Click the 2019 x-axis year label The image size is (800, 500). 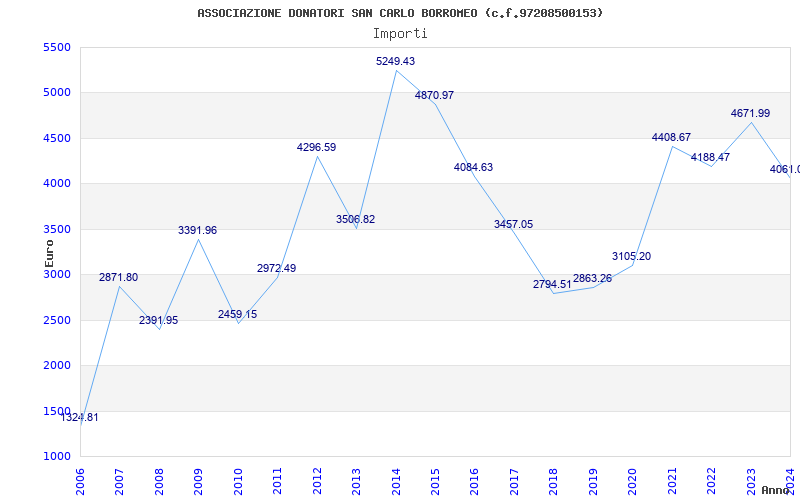pyautogui.click(x=593, y=482)
